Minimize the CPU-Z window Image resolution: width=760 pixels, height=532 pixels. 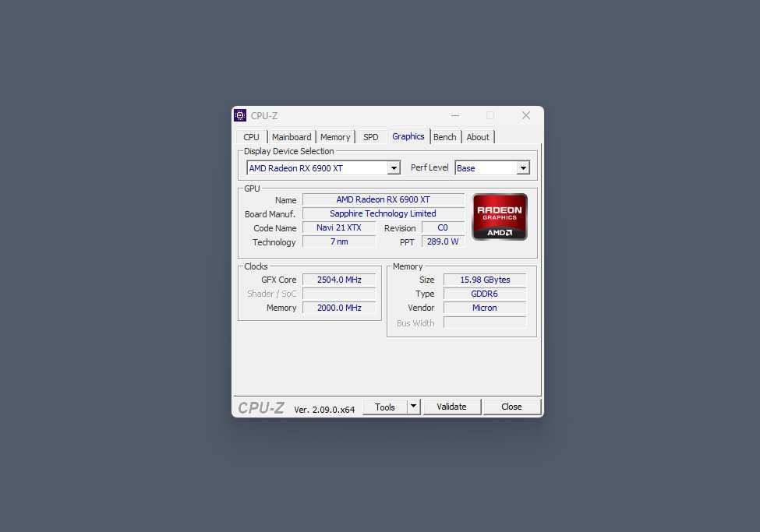(x=454, y=115)
